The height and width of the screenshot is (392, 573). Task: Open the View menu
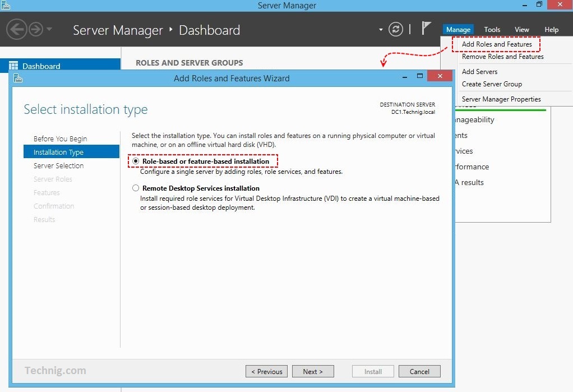pos(521,30)
